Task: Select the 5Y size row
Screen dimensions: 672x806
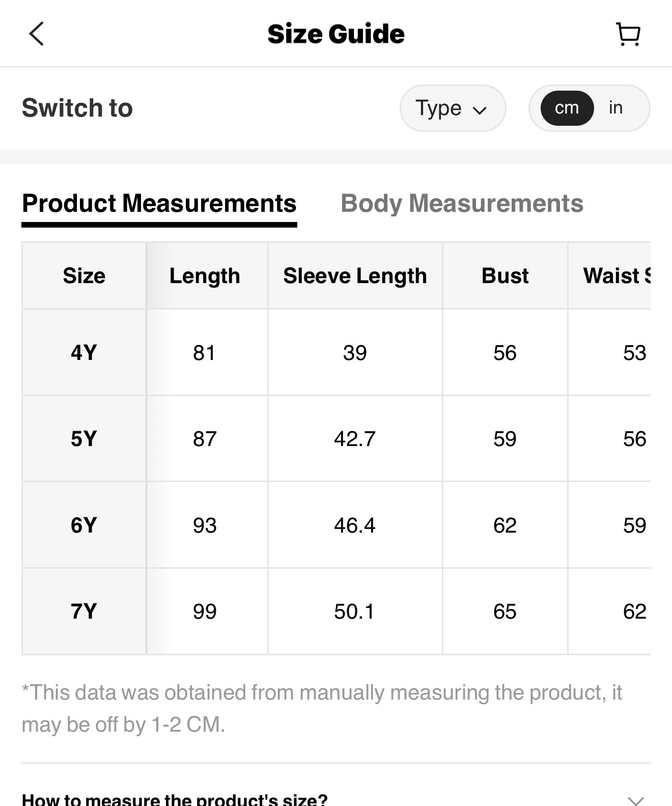Action: [x=84, y=438]
